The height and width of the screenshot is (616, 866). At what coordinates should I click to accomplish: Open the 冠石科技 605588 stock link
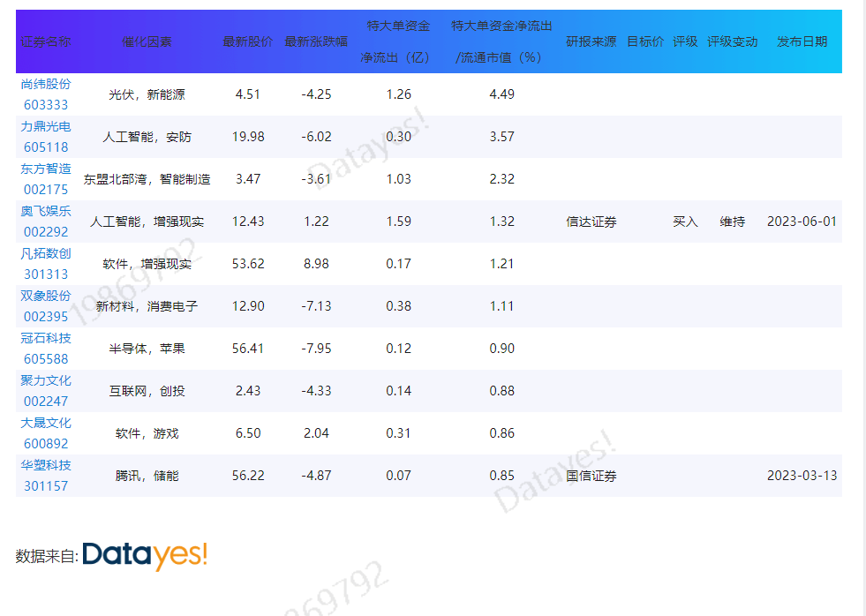pos(46,349)
